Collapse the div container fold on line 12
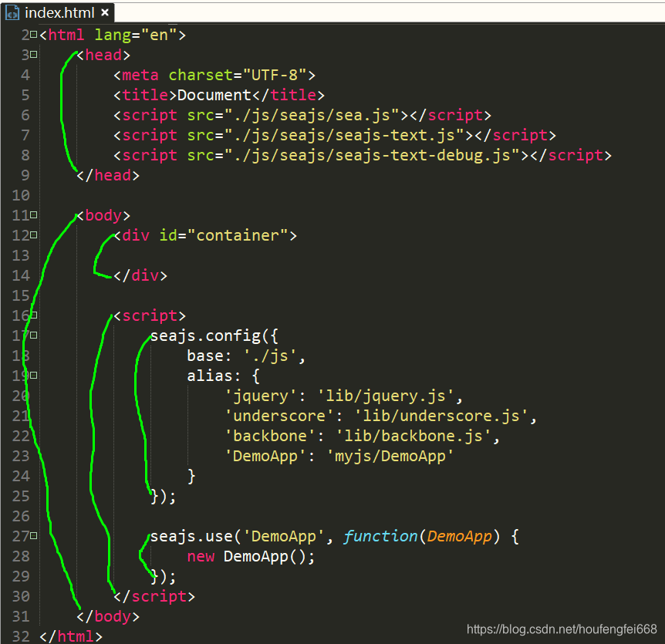 tap(34, 235)
